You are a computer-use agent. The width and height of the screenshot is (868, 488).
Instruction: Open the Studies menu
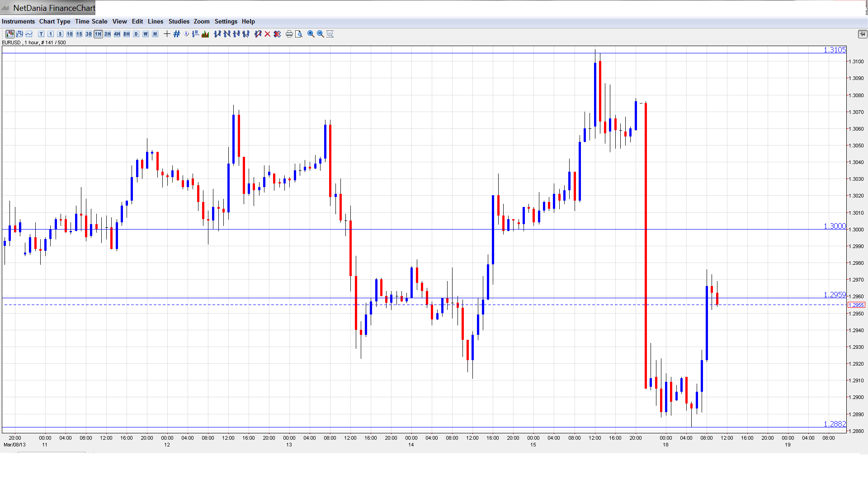tap(179, 21)
